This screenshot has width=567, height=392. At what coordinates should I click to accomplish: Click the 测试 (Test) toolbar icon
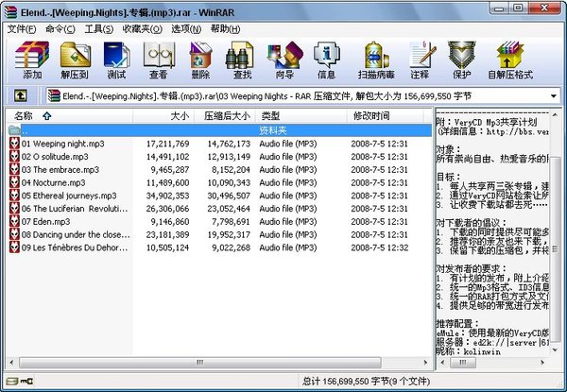tap(116, 55)
